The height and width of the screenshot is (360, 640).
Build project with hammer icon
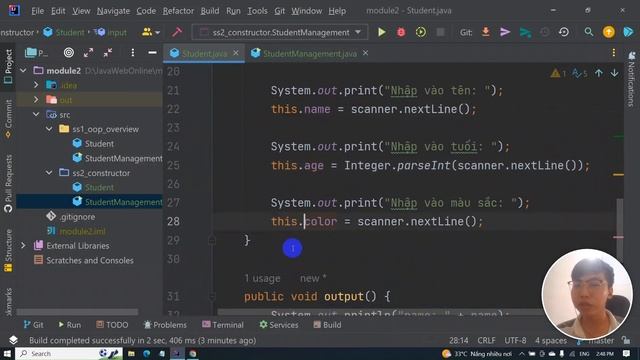[177, 32]
